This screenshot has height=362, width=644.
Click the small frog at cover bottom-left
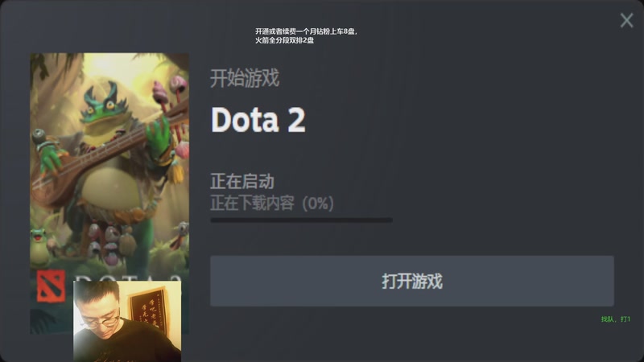click(x=39, y=246)
